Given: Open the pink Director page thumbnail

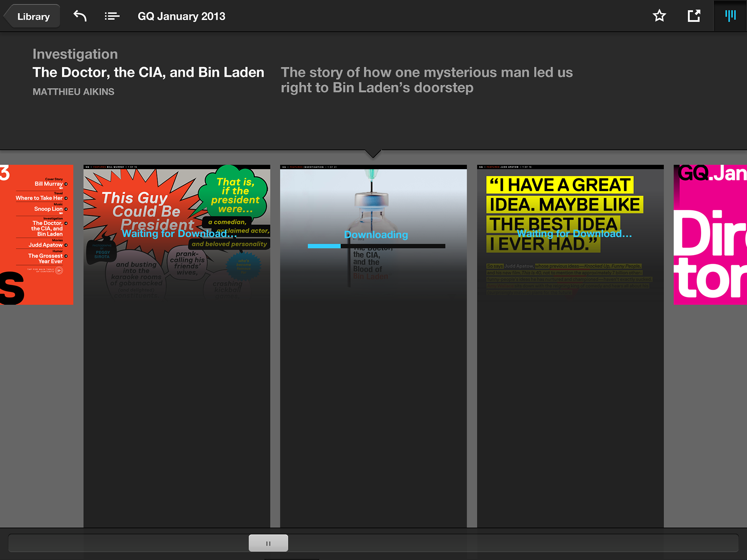Looking at the screenshot, I should [710, 234].
